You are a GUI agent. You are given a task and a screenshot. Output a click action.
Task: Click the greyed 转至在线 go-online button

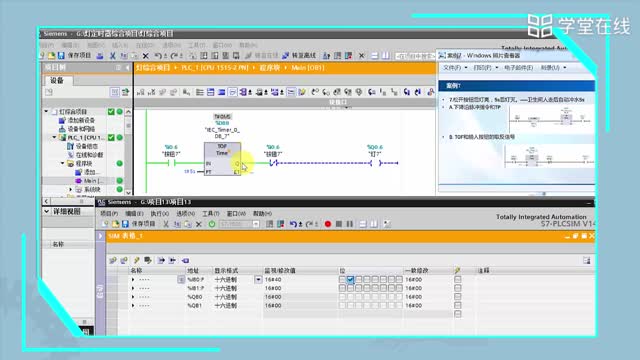point(262,56)
